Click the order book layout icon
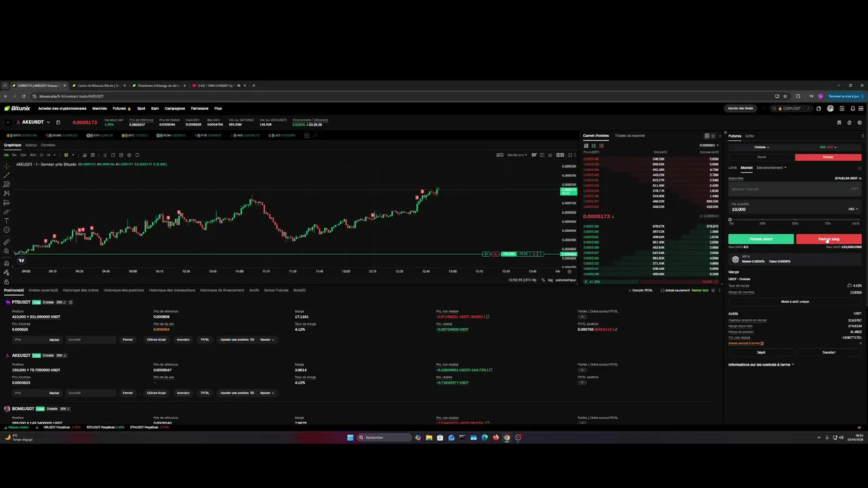Image resolution: width=868 pixels, height=488 pixels. click(707, 136)
